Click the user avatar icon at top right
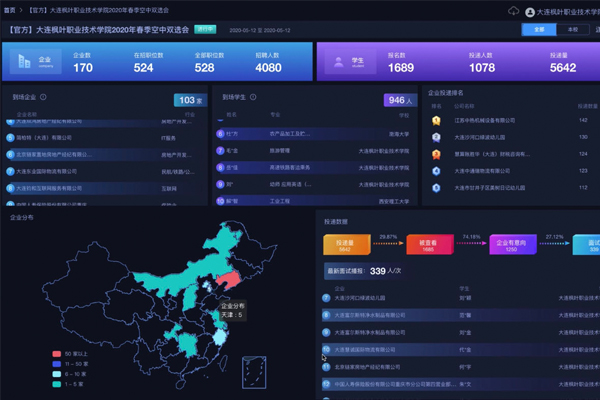600x400 pixels. pos(528,10)
